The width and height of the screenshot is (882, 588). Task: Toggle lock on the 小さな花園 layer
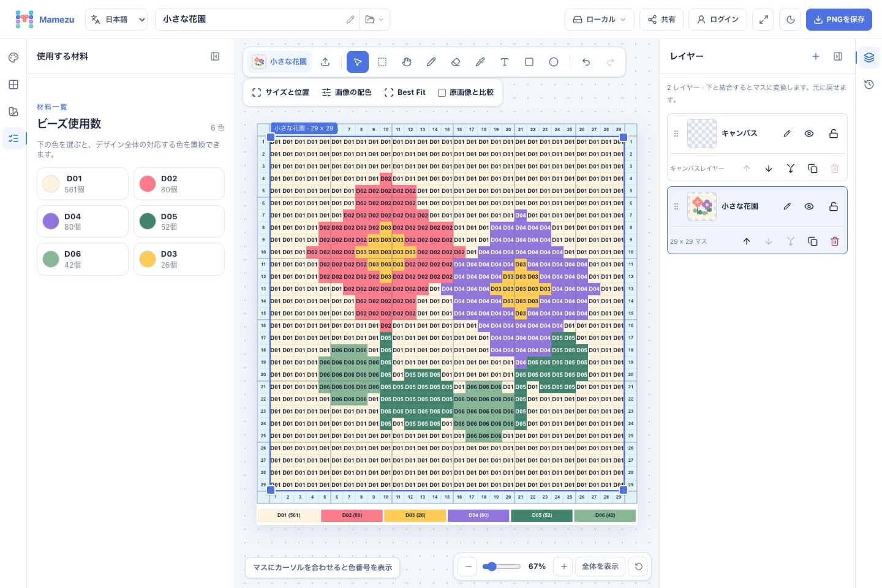(834, 206)
